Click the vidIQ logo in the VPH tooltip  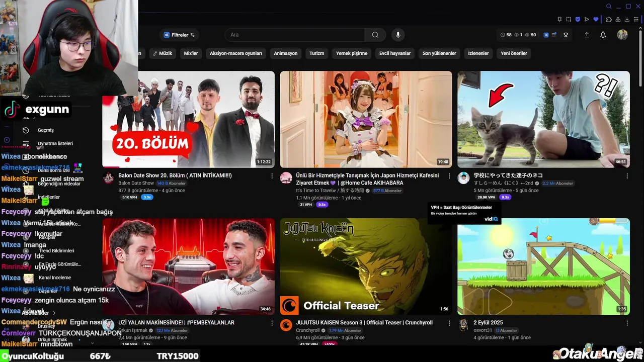(491, 219)
